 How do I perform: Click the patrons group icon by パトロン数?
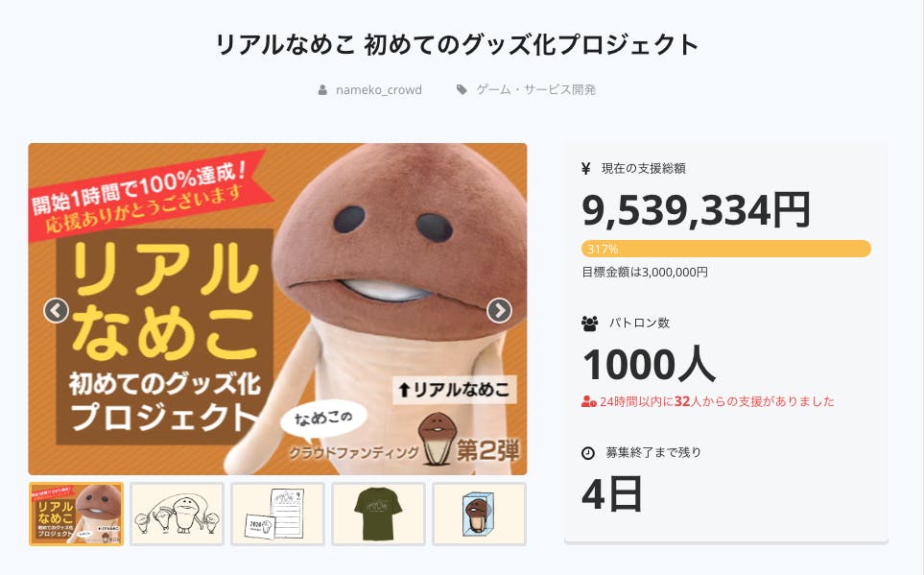(x=590, y=323)
